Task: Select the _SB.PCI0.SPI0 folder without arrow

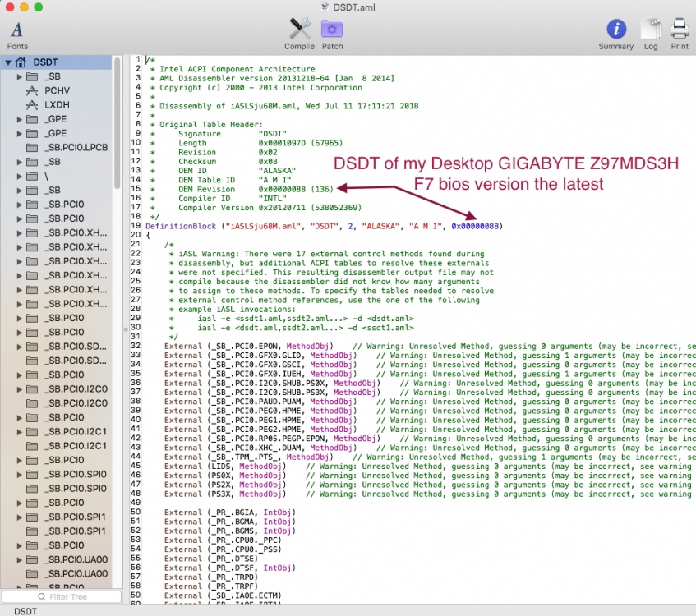Action: [x=32, y=489]
